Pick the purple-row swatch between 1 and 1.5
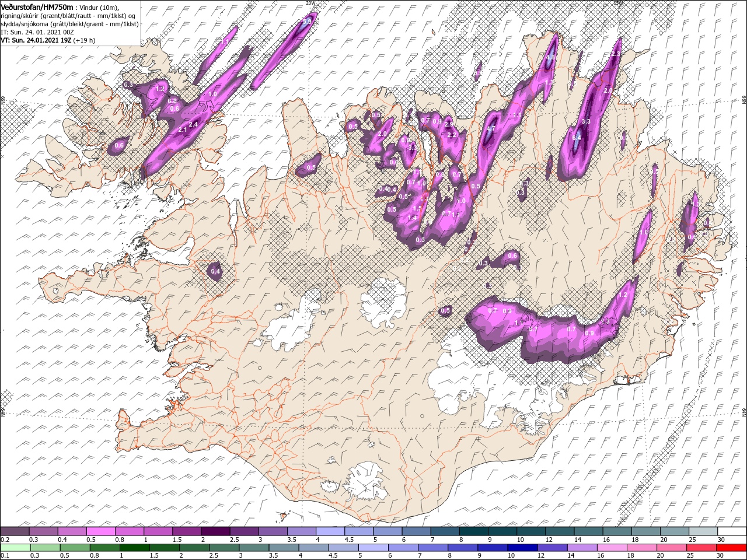 coord(158,531)
